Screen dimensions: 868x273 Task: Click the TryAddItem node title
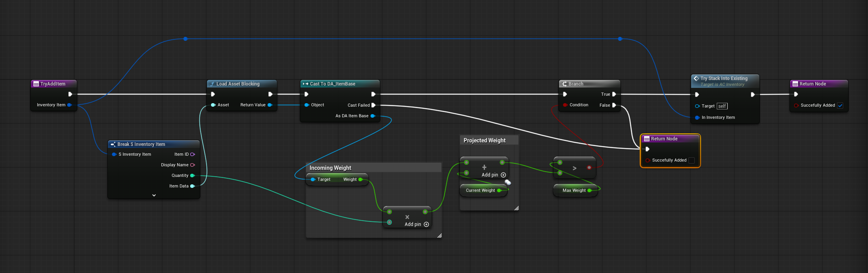click(53, 84)
